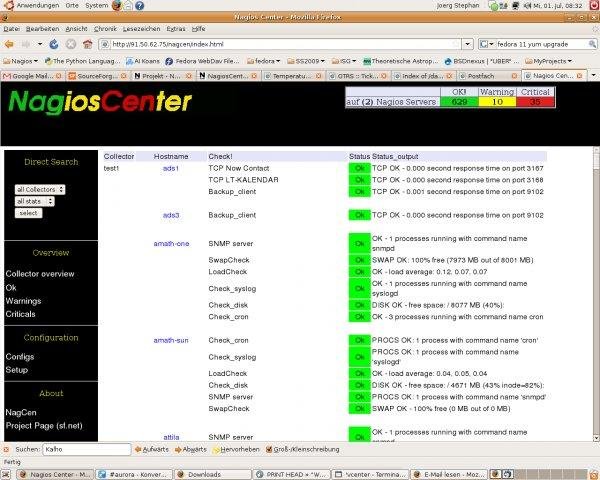Viewport: 600px width, 480px height.
Task: Click the URL address field
Action: [x=280, y=44]
